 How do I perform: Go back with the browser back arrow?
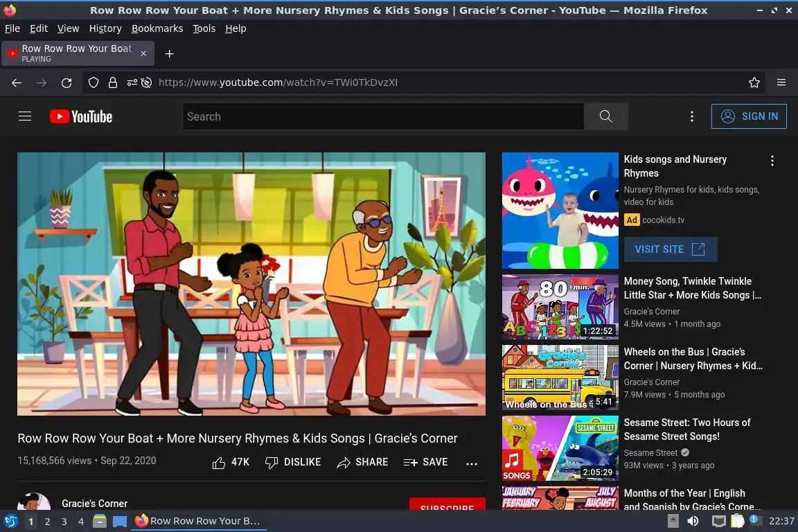tap(17, 83)
